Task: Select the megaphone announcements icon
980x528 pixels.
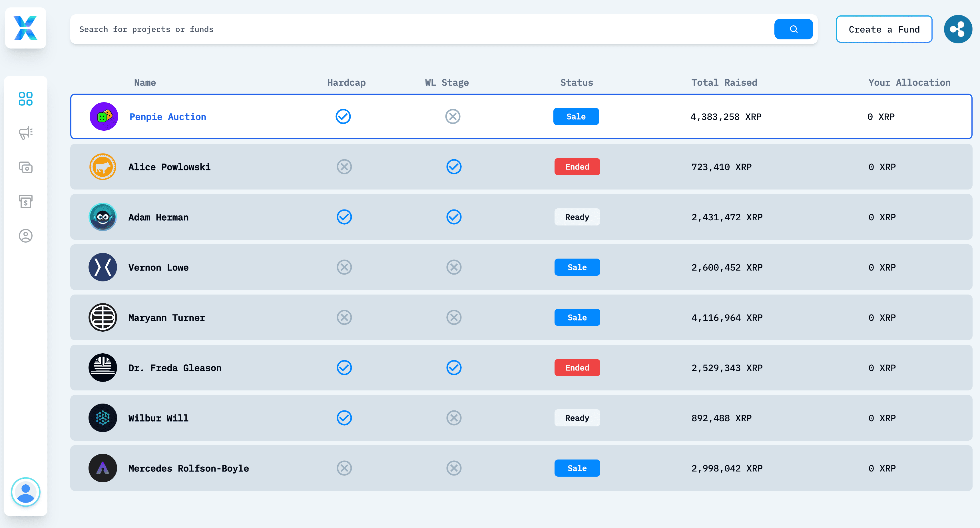Action: [25, 133]
